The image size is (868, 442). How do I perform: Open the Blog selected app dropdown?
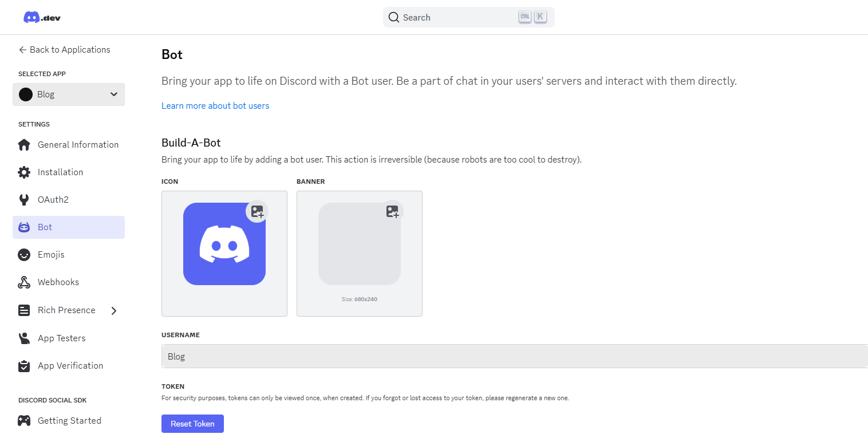(69, 94)
